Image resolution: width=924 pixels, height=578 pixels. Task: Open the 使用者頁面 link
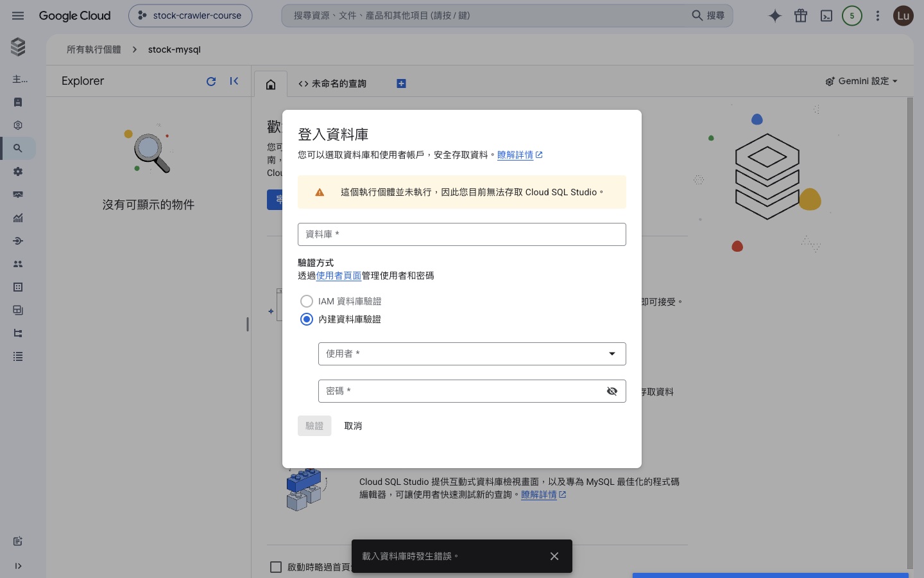click(339, 276)
